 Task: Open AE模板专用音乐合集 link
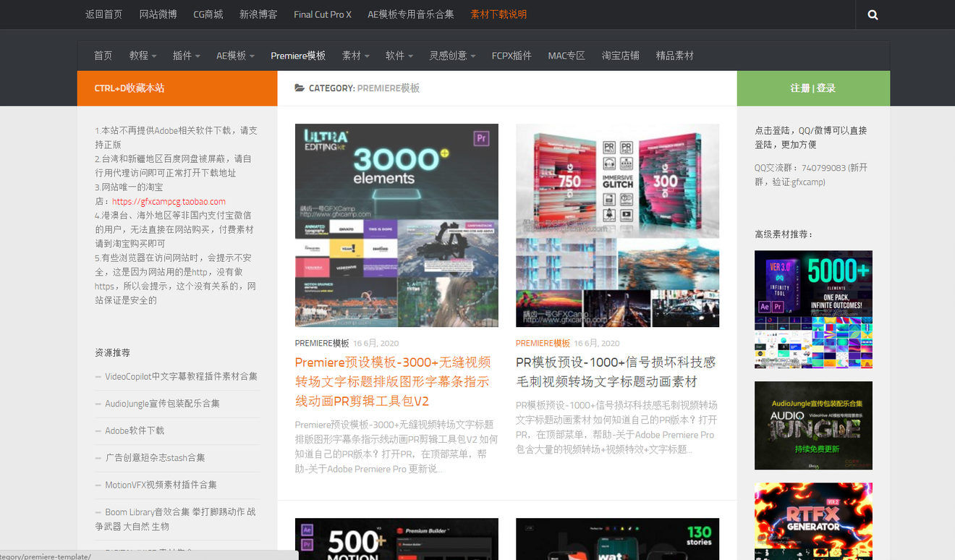click(410, 14)
